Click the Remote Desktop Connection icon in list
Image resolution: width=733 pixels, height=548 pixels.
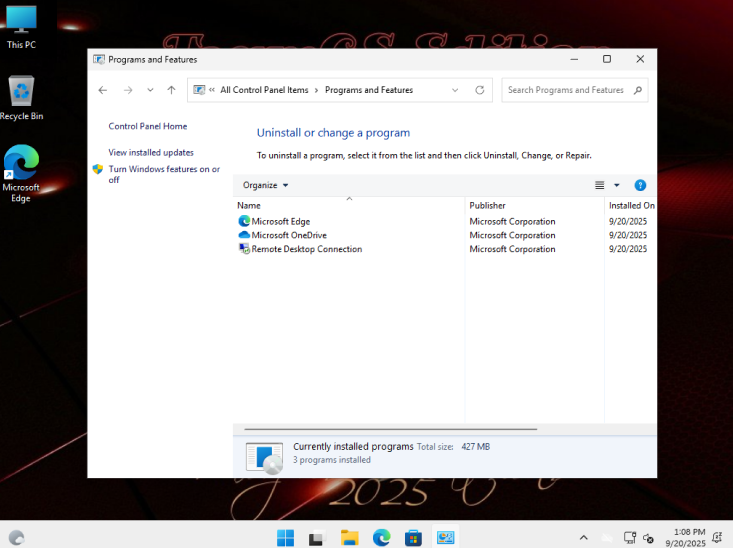pyautogui.click(x=244, y=249)
